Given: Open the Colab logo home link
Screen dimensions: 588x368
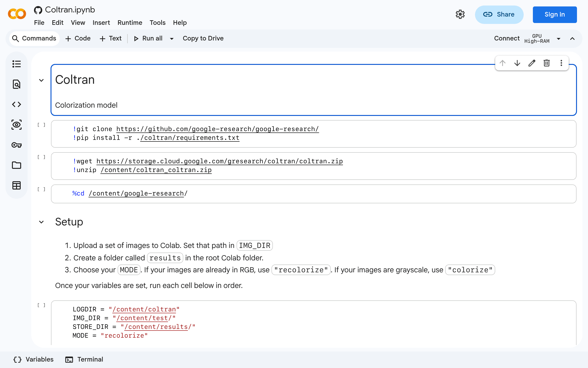Looking at the screenshot, I should (17, 14).
